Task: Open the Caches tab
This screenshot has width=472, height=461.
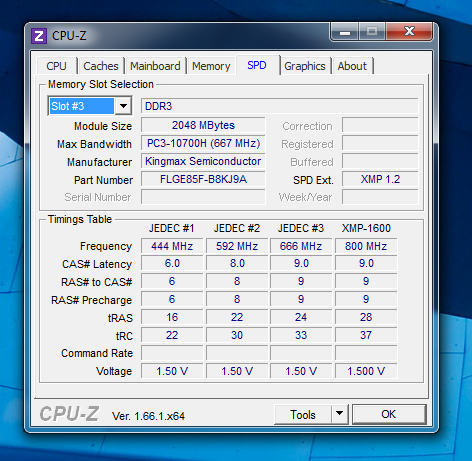Action: coord(101,66)
